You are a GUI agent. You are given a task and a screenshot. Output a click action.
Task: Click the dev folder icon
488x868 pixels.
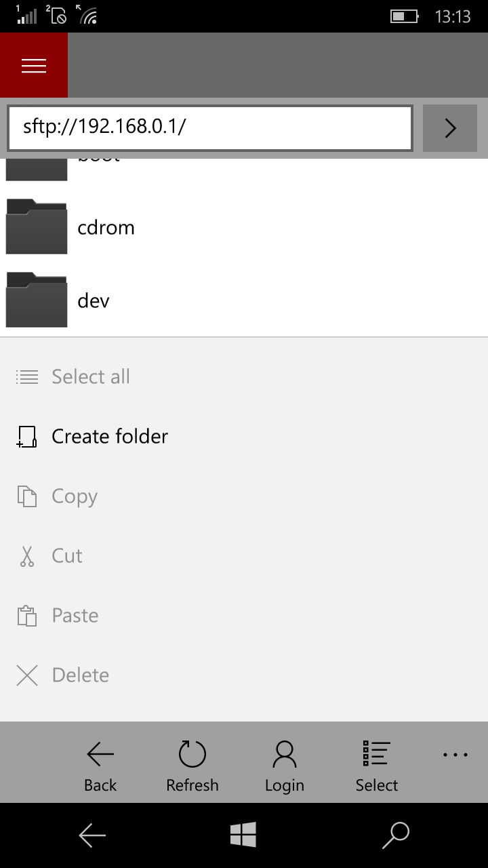tap(37, 300)
